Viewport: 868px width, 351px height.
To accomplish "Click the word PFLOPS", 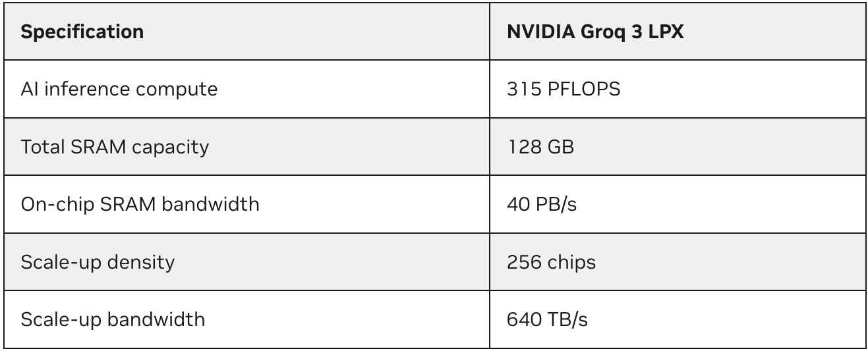I will (x=582, y=89).
